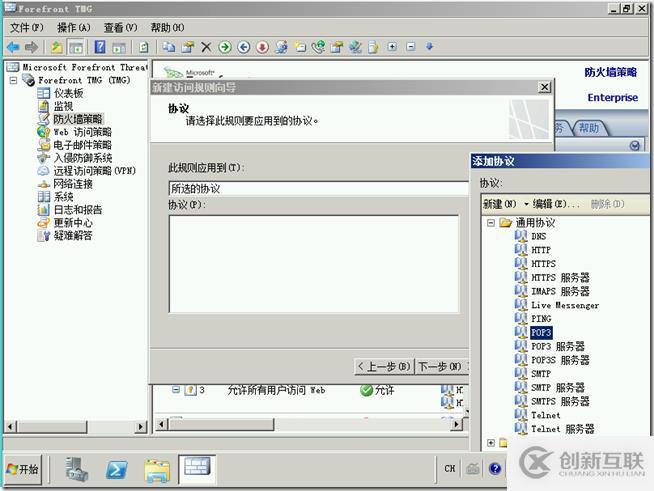Open the 帮助(H) menu

pos(167,28)
